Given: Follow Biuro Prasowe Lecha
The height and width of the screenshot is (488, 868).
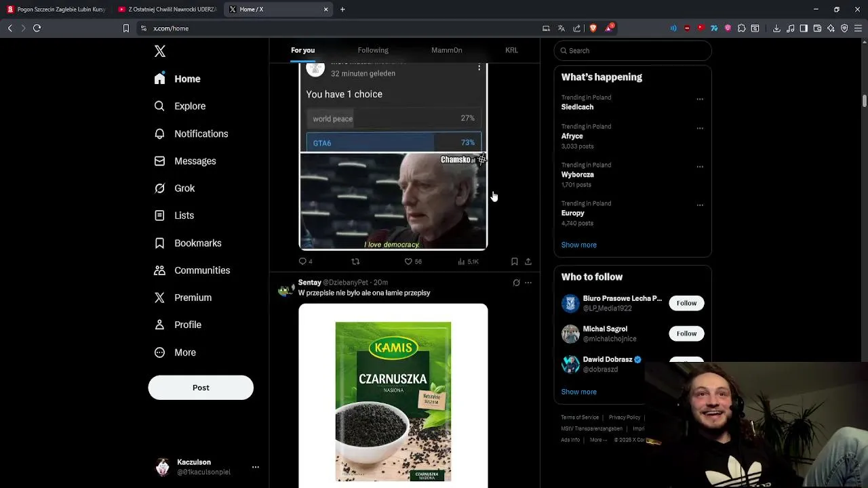Looking at the screenshot, I should [x=686, y=303].
